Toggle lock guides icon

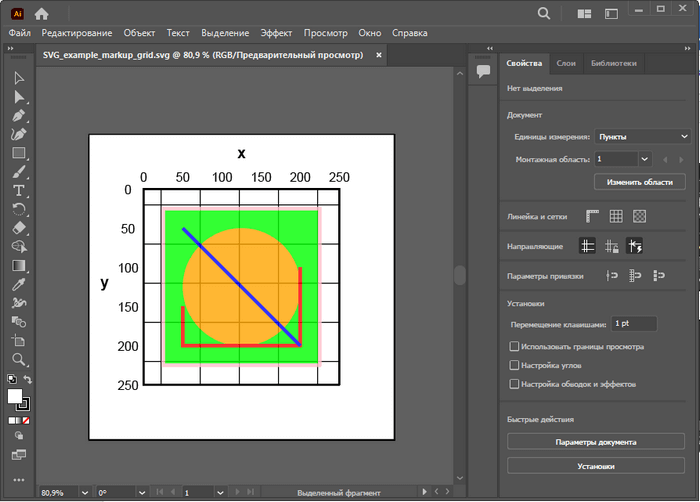[611, 246]
